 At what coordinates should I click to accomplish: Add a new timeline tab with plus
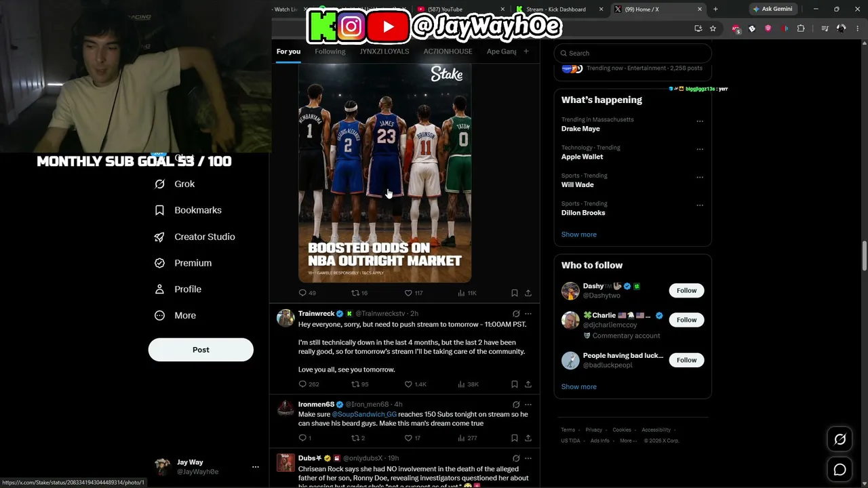coord(526,52)
